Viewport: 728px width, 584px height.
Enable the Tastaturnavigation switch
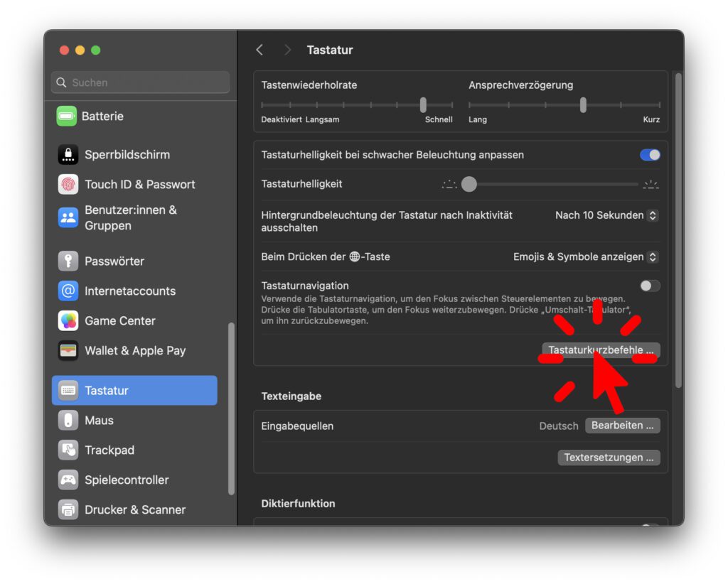tap(650, 286)
